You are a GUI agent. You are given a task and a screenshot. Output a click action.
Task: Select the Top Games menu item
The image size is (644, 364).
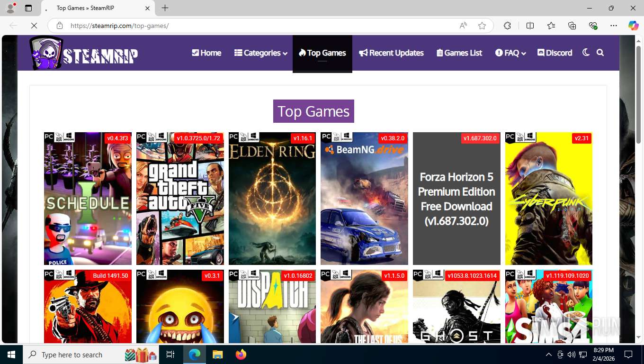[322, 53]
